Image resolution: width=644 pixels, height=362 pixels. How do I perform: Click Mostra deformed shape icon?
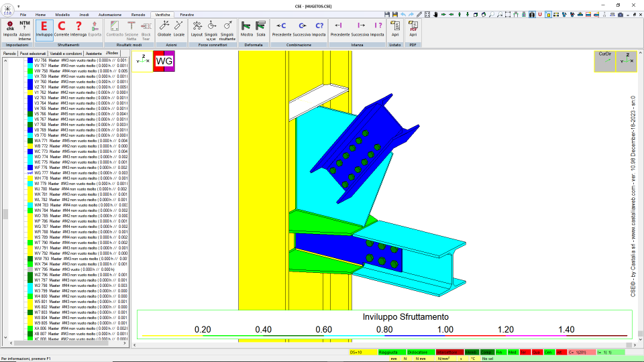point(246,29)
